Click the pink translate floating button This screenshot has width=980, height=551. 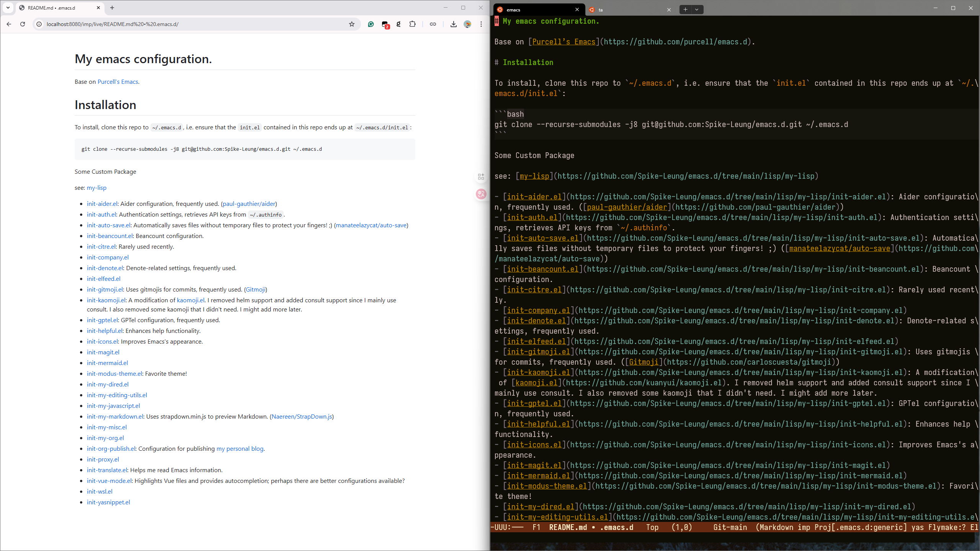coord(481,194)
